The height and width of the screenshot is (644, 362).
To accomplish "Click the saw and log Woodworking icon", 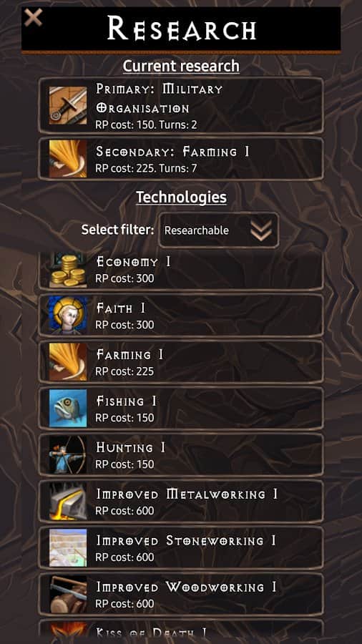I will pyautogui.click(x=68, y=594).
